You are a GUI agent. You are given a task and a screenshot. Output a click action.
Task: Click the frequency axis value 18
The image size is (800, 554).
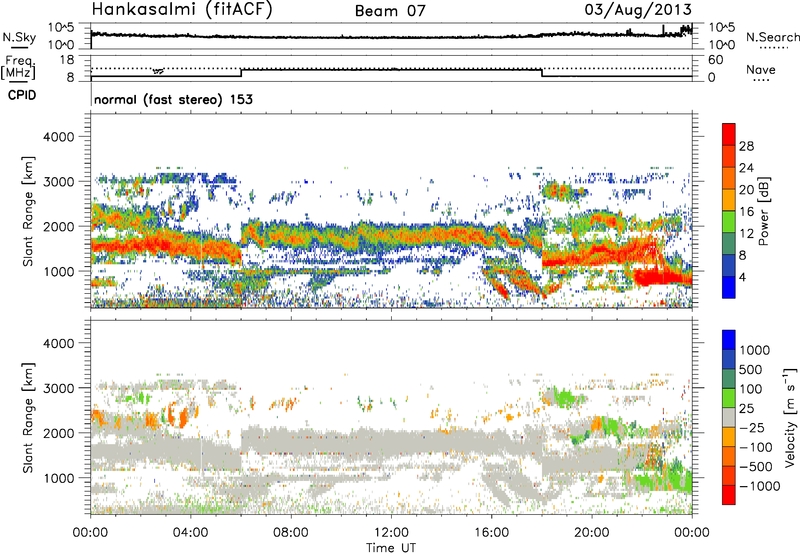[67, 60]
